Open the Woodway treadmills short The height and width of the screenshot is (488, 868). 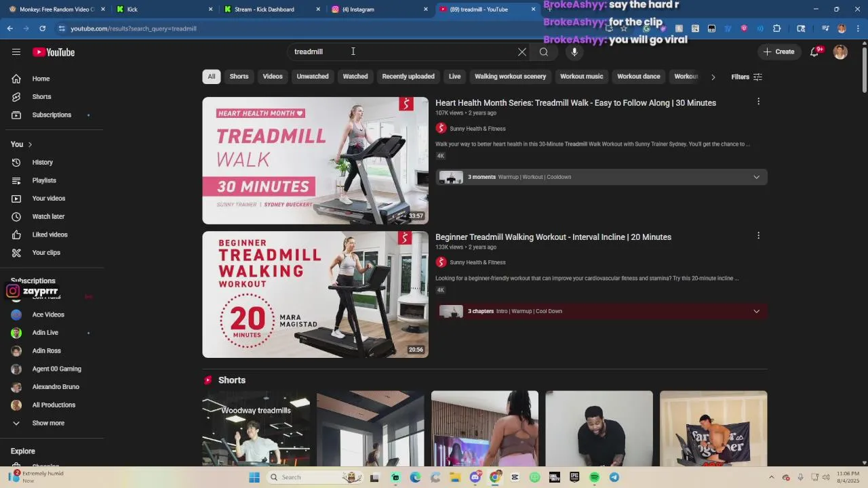pos(256,428)
